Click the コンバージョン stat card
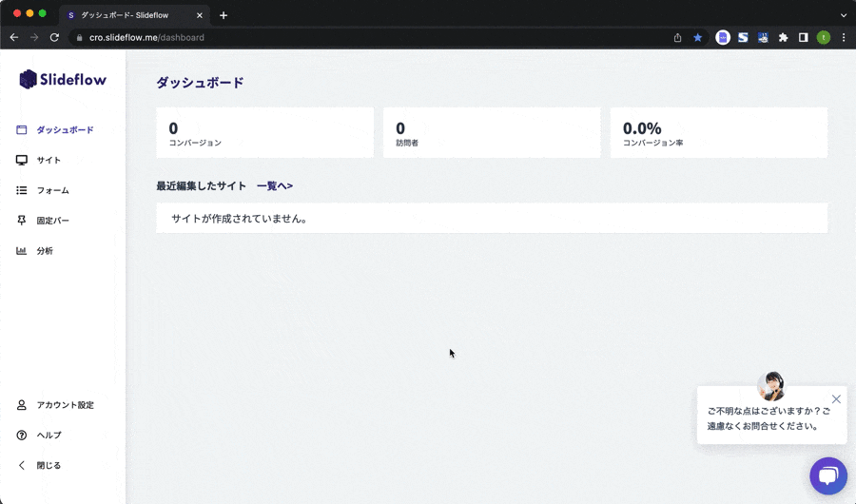Screen dimensions: 856x504 tap(264, 133)
